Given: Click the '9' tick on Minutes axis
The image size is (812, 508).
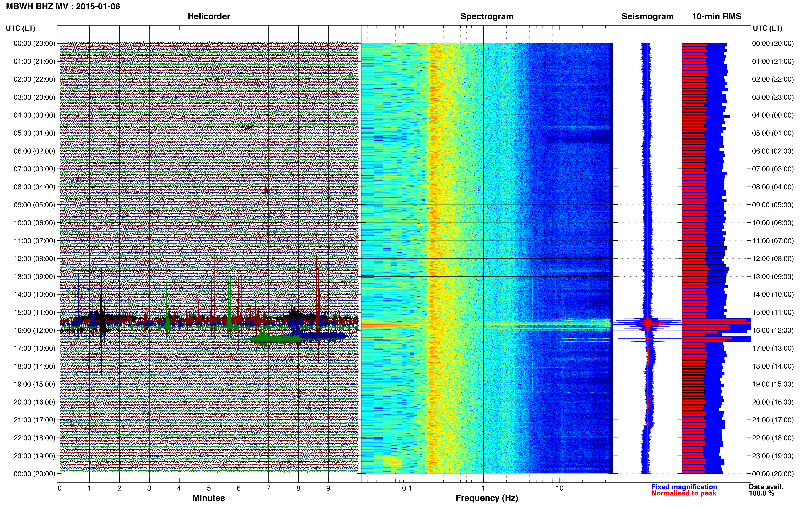Looking at the screenshot, I should tap(328, 488).
